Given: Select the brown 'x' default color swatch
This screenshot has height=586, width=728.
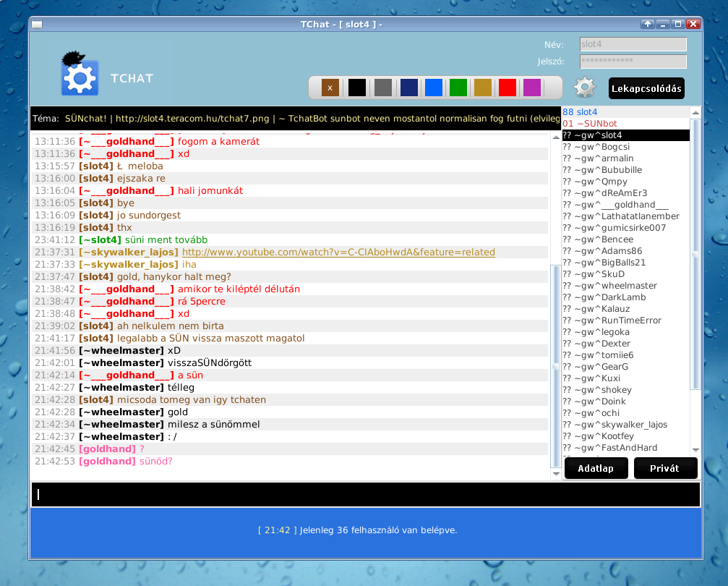Looking at the screenshot, I should (330, 88).
